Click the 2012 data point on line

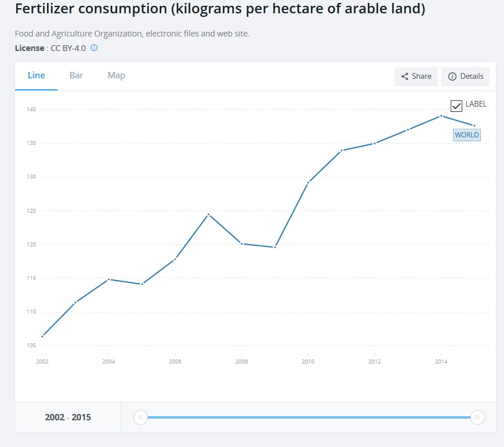coord(375,143)
